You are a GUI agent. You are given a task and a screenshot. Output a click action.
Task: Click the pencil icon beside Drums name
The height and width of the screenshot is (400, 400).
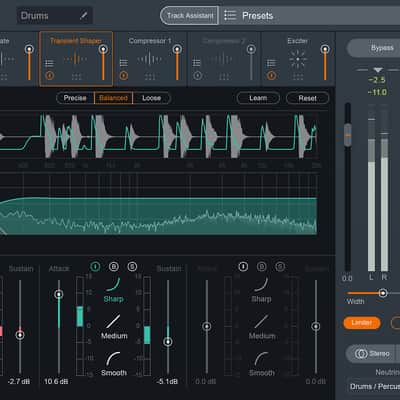[x=84, y=15]
